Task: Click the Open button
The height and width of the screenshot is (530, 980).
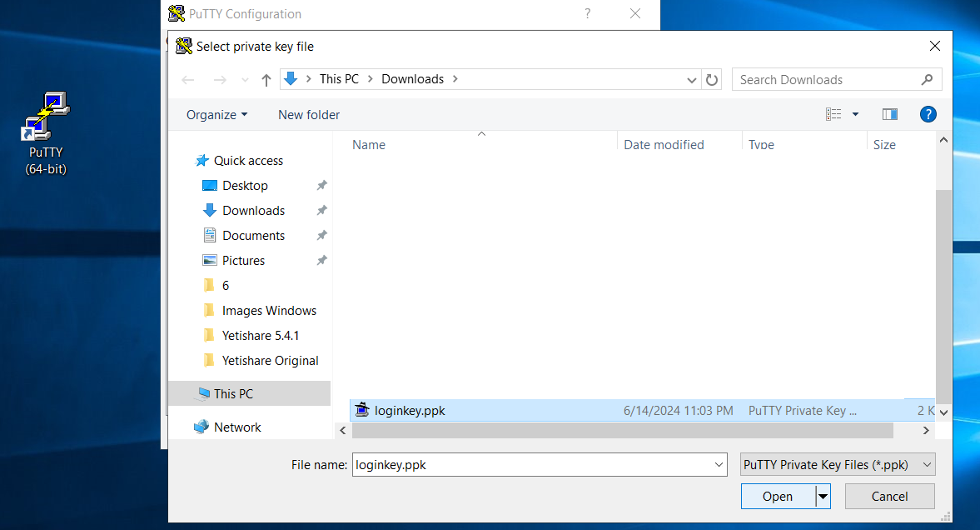Action: 778,497
